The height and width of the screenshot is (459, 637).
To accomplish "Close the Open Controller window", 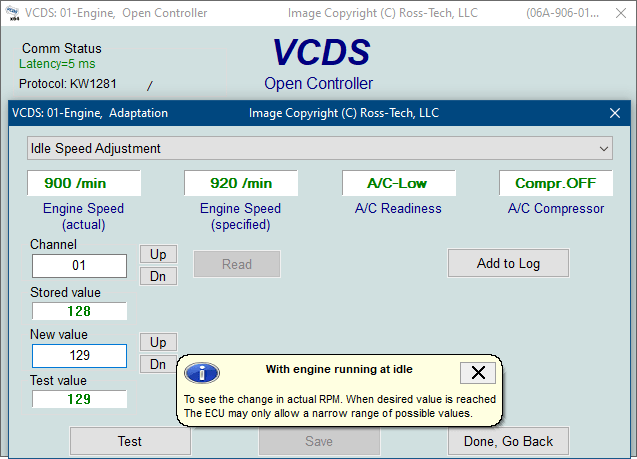I will point(621,13).
